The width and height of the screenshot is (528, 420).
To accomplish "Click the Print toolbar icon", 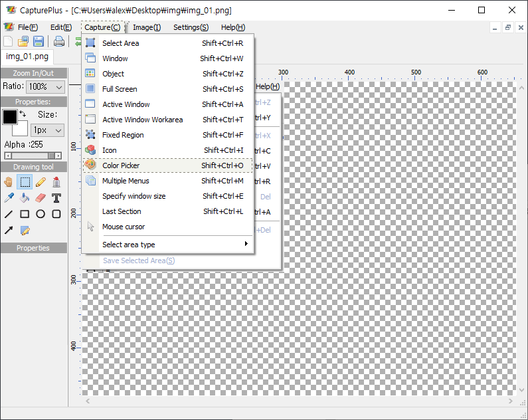I will pyautogui.click(x=59, y=42).
